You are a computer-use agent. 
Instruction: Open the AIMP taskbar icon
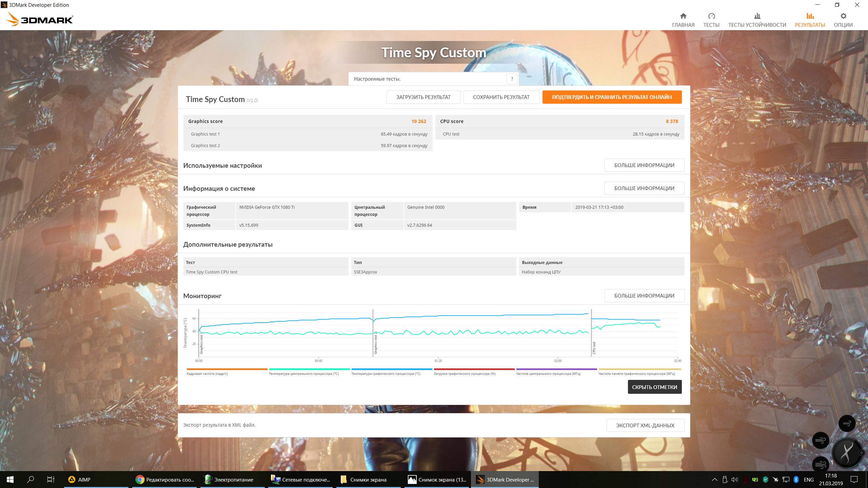coord(72,480)
